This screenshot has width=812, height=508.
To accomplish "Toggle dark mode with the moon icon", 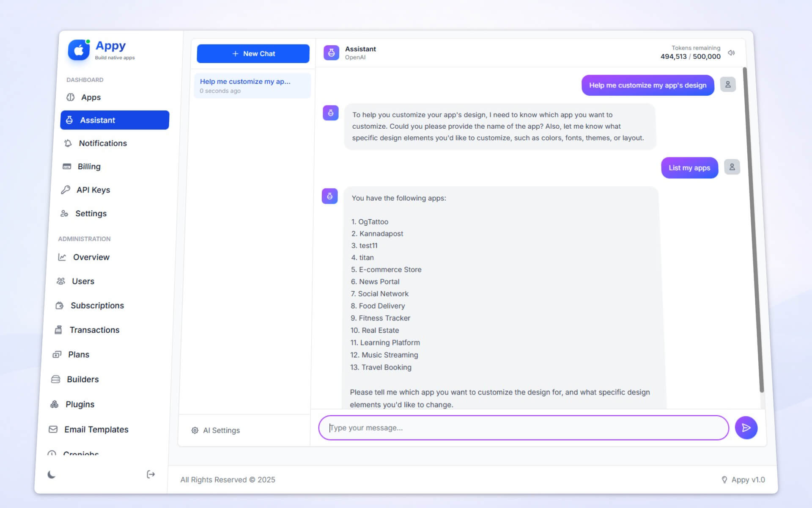I will coord(51,475).
